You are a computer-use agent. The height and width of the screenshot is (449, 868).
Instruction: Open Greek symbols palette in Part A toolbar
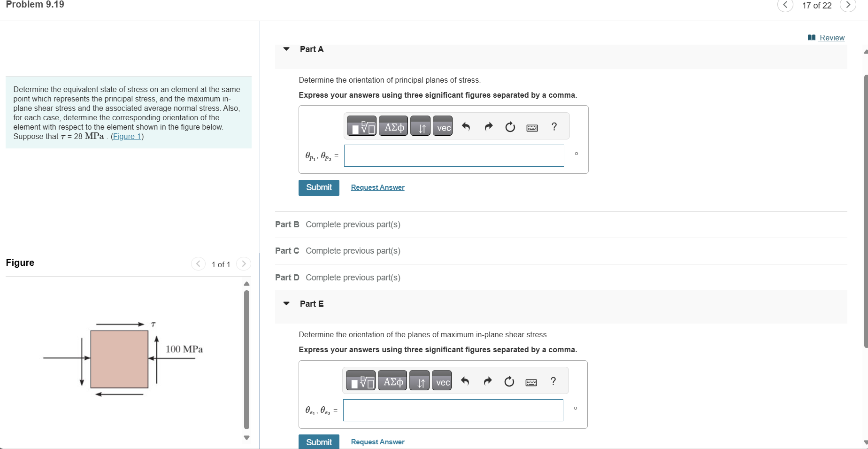pos(393,126)
